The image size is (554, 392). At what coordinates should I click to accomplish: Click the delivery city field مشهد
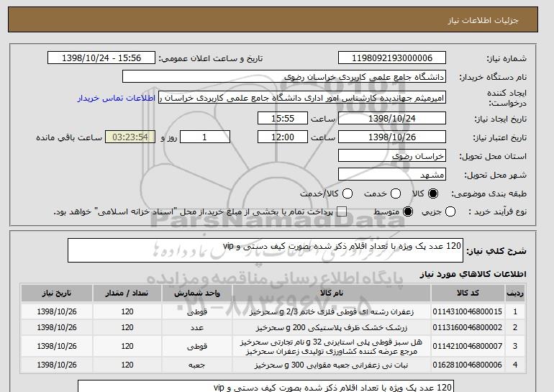392,175
